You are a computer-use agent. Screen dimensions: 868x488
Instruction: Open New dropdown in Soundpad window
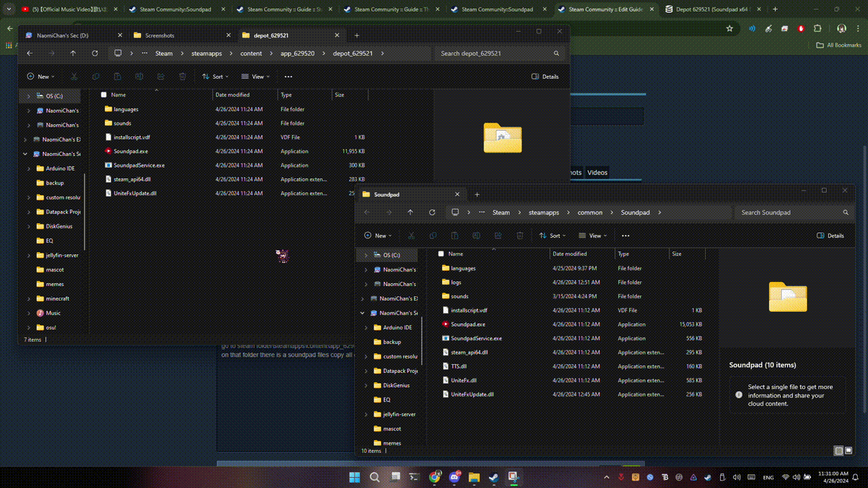coord(378,236)
